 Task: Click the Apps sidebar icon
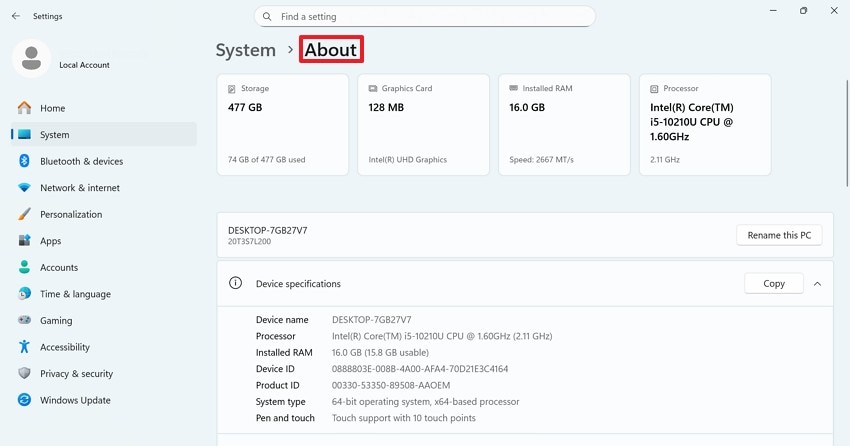24,241
